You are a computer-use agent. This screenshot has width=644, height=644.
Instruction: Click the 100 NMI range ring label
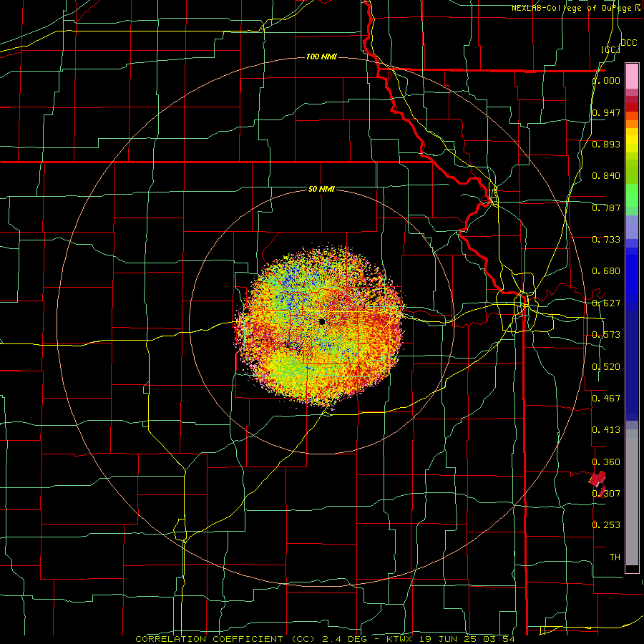[x=321, y=57]
